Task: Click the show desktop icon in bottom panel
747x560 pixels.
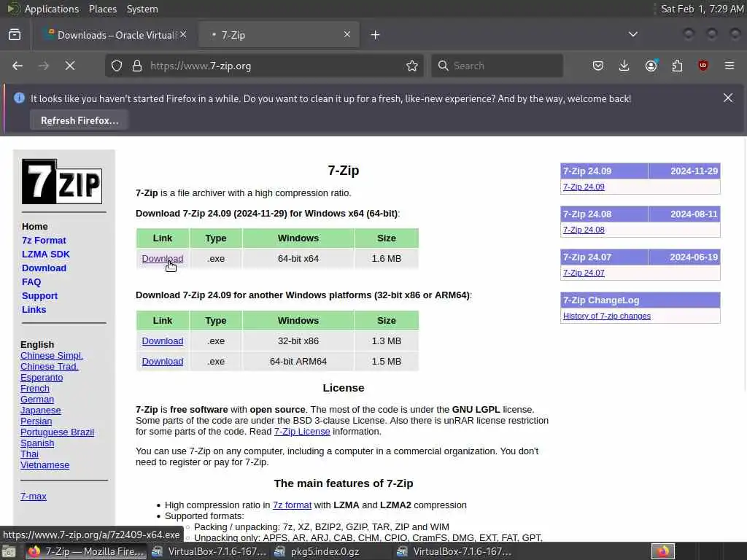Action: 9,552
